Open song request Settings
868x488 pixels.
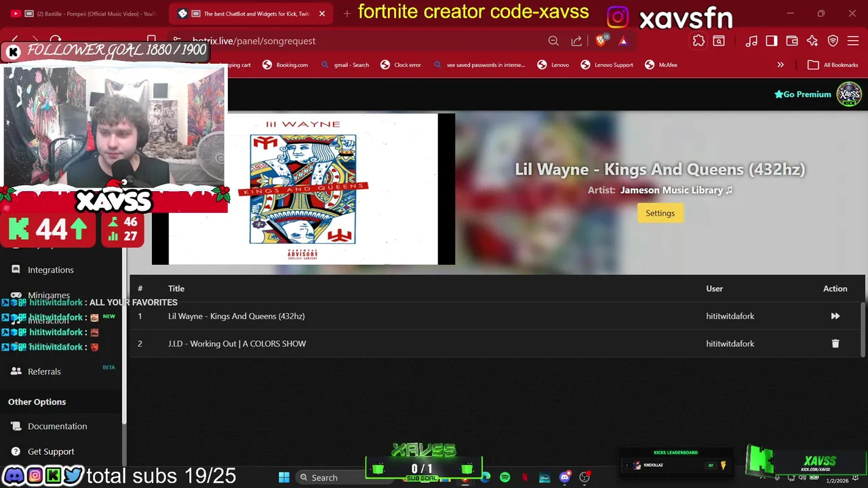(660, 213)
